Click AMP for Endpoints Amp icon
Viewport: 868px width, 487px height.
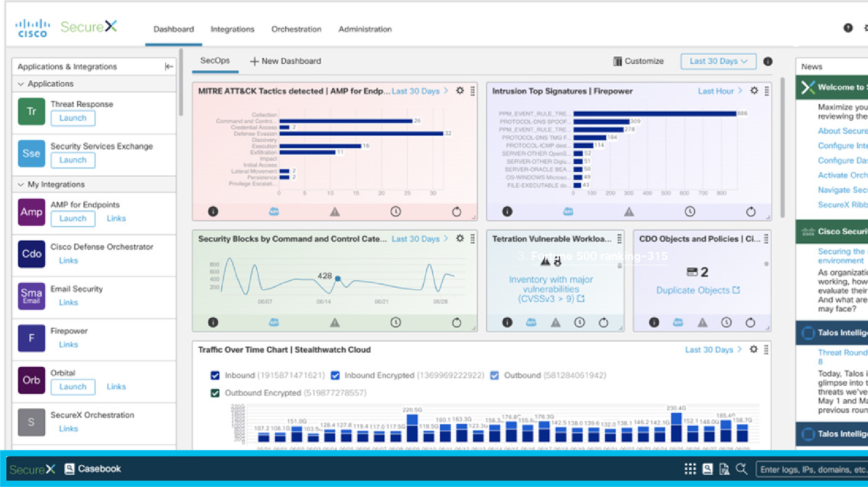point(32,212)
